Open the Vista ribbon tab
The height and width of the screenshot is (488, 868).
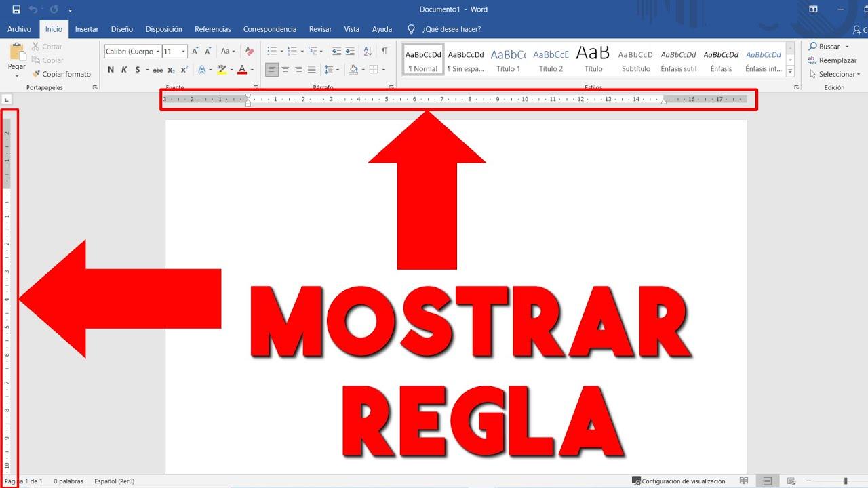tap(351, 29)
